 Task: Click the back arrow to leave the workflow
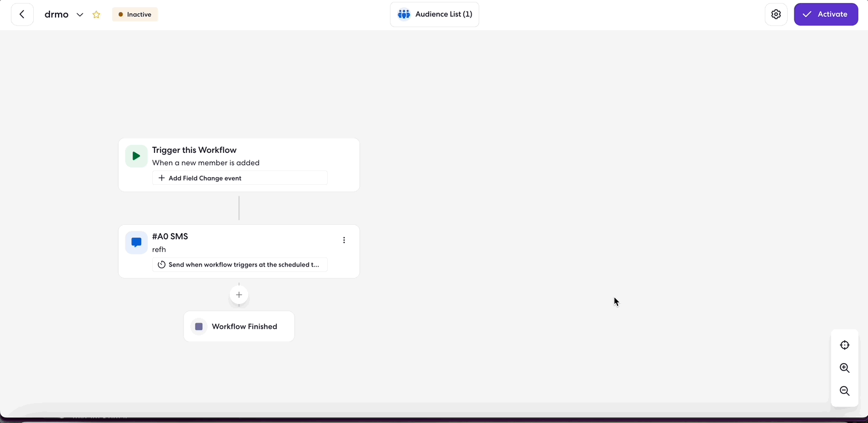point(22,14)
